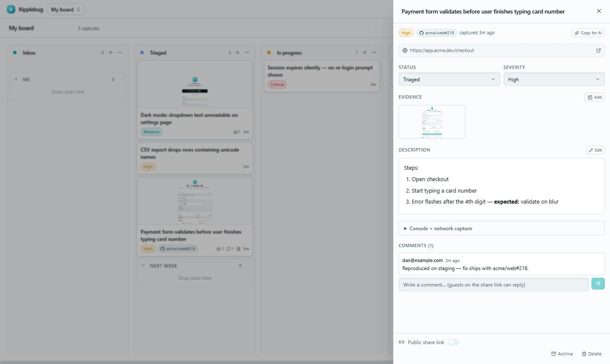Click the Medium badge on Dark mode card
This screenshot has width=610, height=364.
(x=152, y=132)
